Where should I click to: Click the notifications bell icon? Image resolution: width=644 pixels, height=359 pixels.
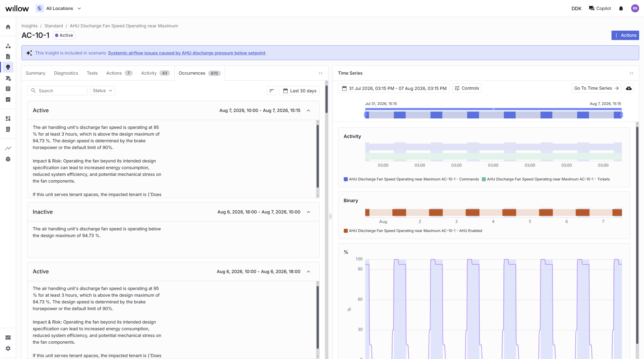621,9
